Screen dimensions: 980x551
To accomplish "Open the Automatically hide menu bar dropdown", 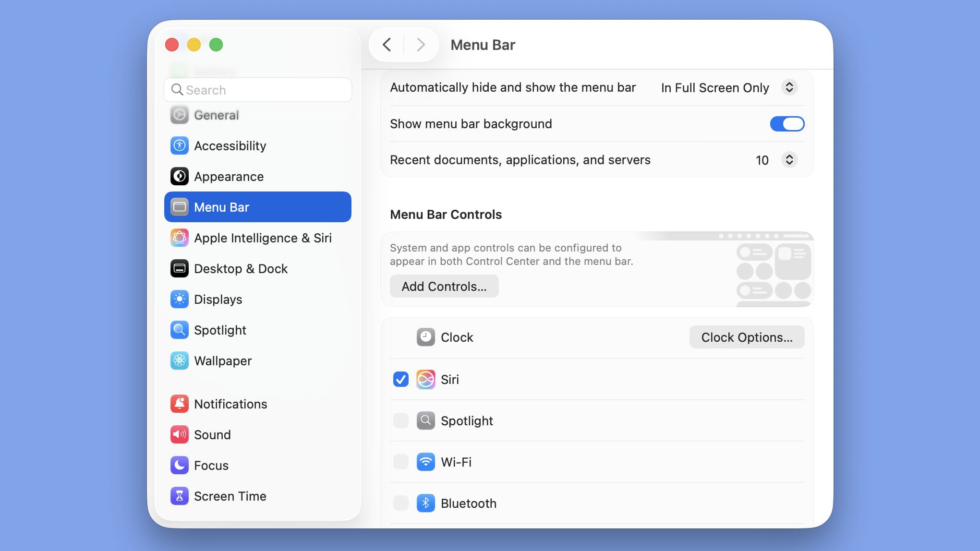I will (x=790, y=87).
